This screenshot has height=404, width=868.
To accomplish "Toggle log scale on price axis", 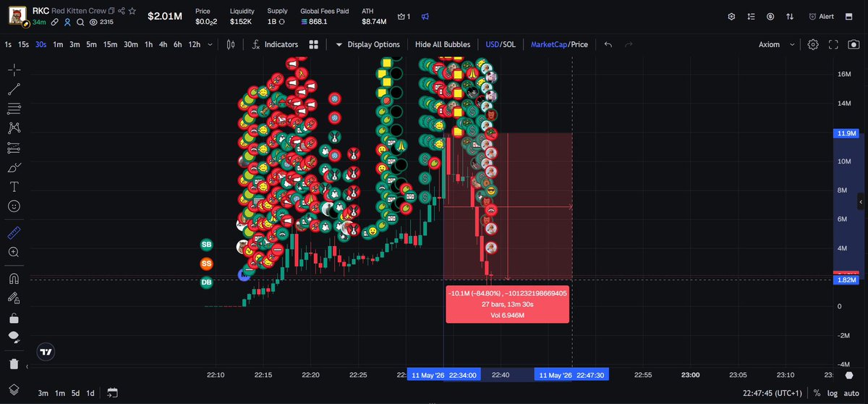I will point(831,392).
